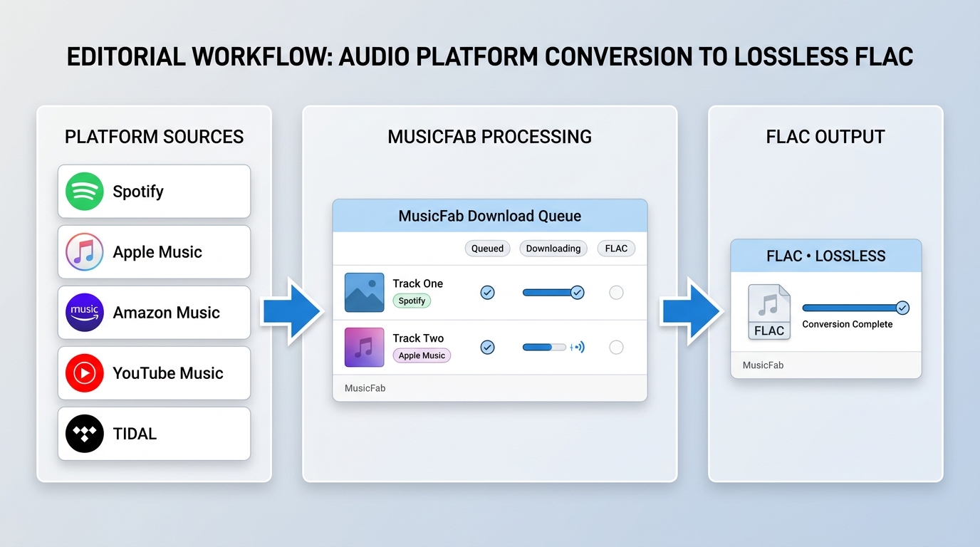
Task: Click the Track Two title text
Action: click(418, 338)
